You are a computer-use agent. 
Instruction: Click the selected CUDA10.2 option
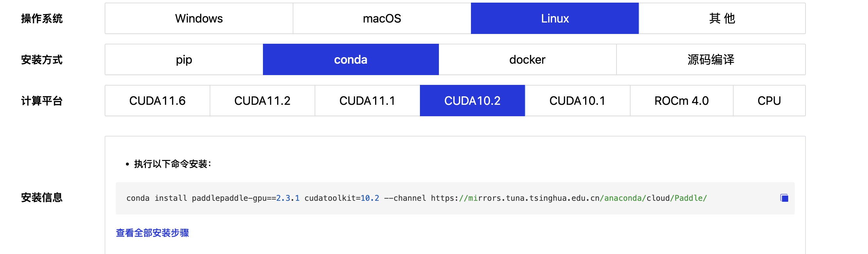coord(472,100)
